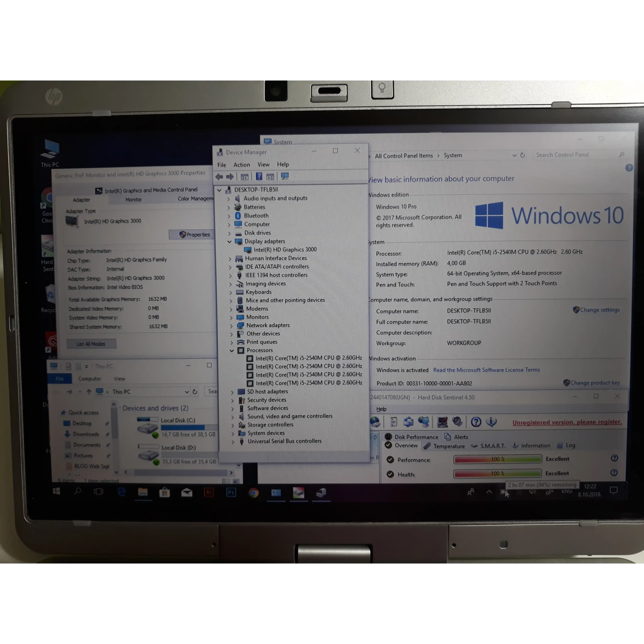Open Photoshop from the taskbar
The width and height of the screenshot is (644, 644).
pos(231,492)
